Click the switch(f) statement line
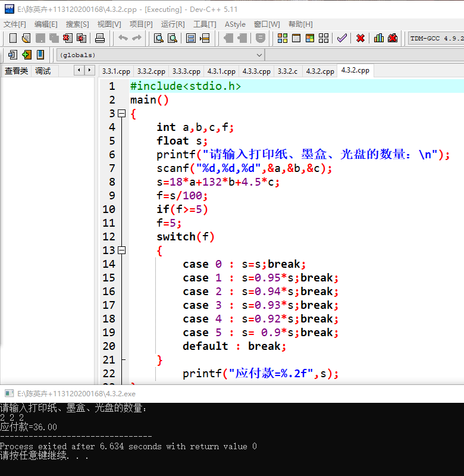464x476 pixels. coord(186,237)
